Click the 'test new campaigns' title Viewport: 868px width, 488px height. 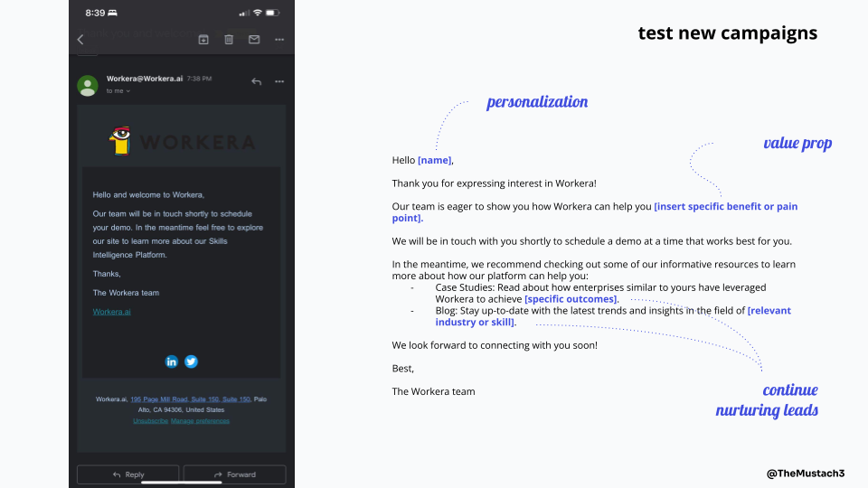pos(727,33)
